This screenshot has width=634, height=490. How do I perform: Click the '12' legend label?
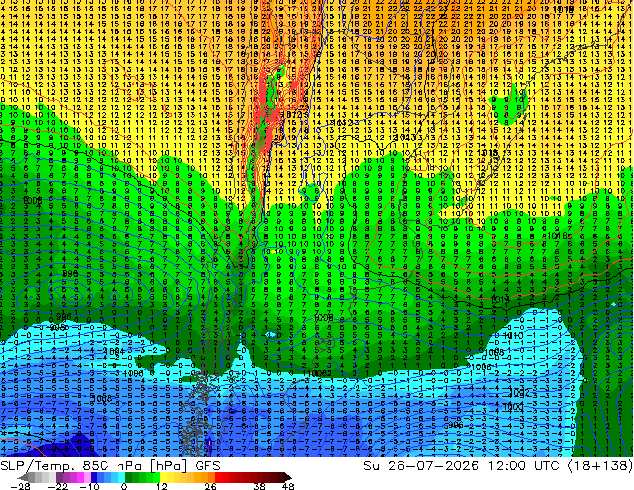click(x=162, y=486)
